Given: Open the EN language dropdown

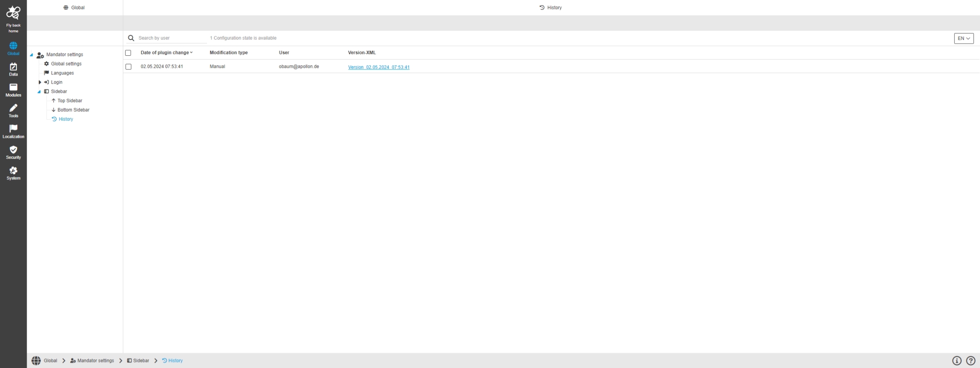Looking at the screenshot, I should coord(964,38).
